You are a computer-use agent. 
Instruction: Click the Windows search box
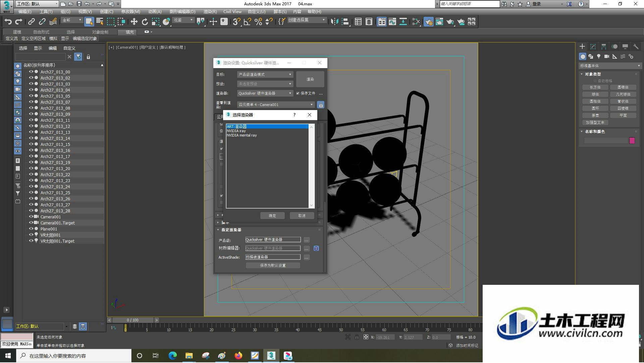coord(74,356)
